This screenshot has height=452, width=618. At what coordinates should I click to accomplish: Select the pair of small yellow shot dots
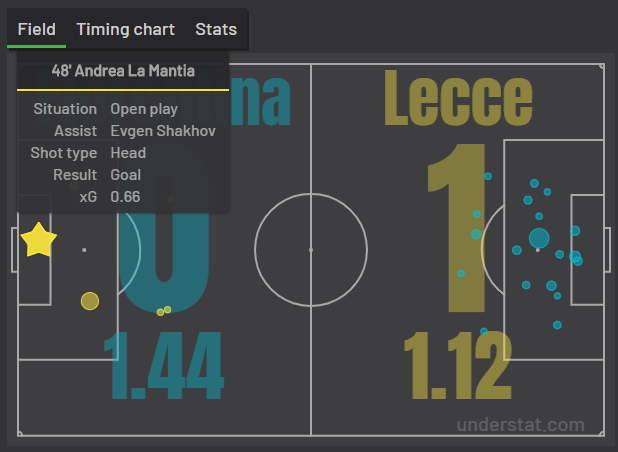[164, 311]
